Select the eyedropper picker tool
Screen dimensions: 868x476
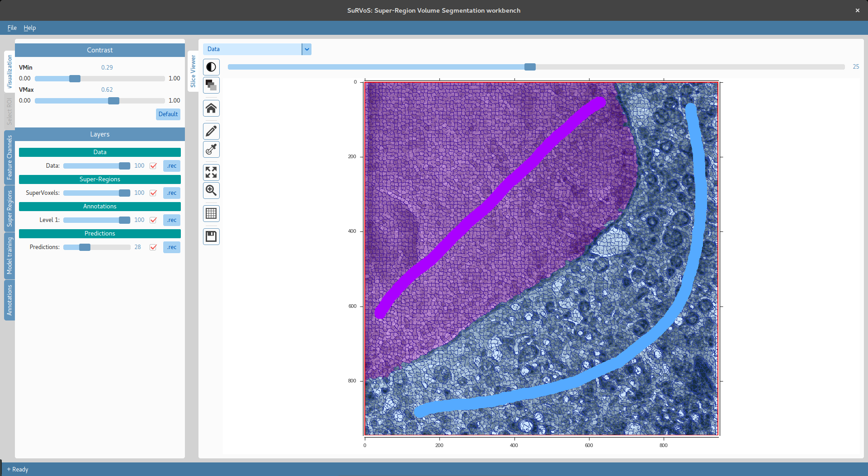(211, 149)
